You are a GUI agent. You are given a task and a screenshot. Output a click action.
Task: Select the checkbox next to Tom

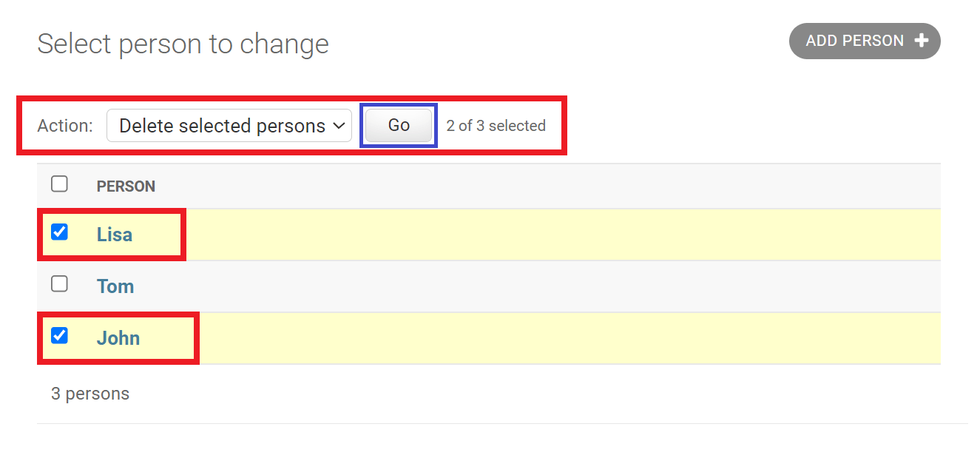point(59,283)
